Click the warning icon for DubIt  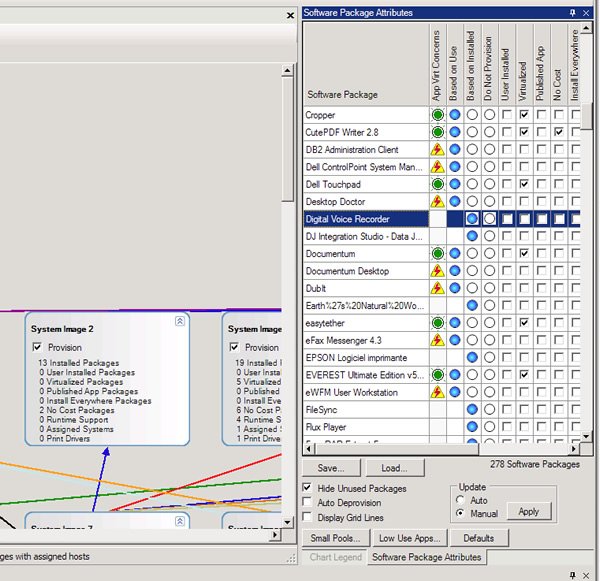point(437,288)
